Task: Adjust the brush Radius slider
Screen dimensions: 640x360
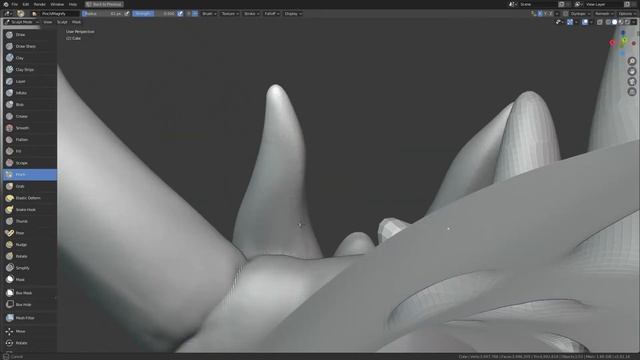Action: [x=102, y=13]
